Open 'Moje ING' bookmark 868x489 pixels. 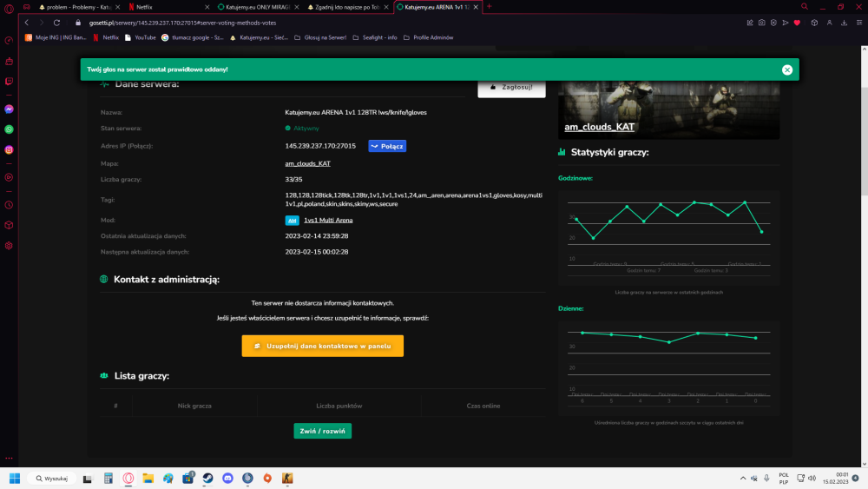coord(56,37)
